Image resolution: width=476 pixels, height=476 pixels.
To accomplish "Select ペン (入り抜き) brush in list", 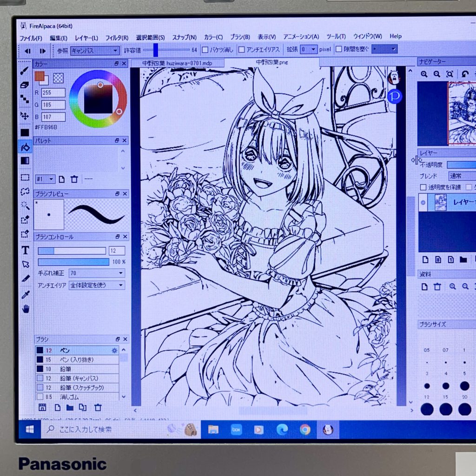I will [81, 360].
